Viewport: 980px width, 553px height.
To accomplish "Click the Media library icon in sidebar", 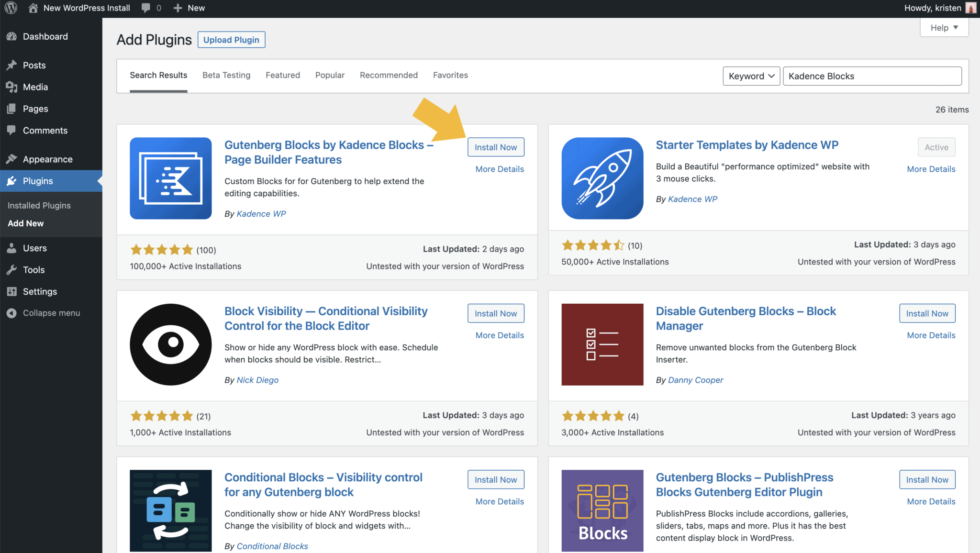I will (11, 87).
